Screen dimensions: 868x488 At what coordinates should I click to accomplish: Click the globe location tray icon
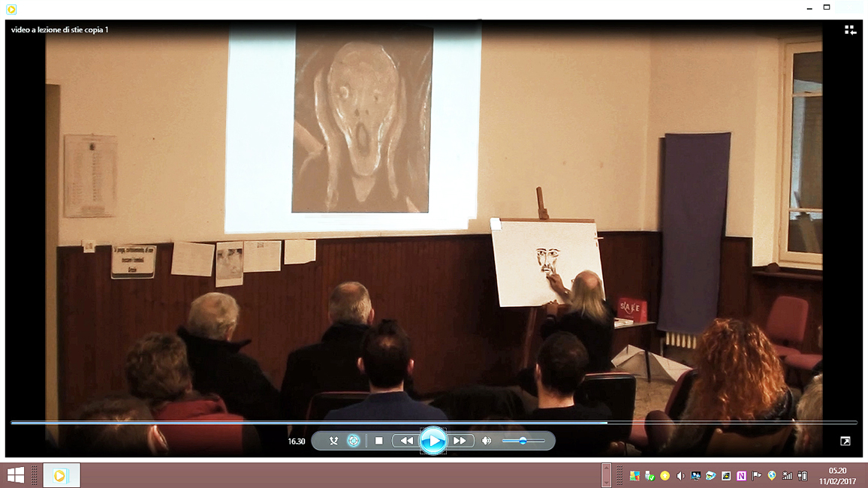tap(772, 476)
